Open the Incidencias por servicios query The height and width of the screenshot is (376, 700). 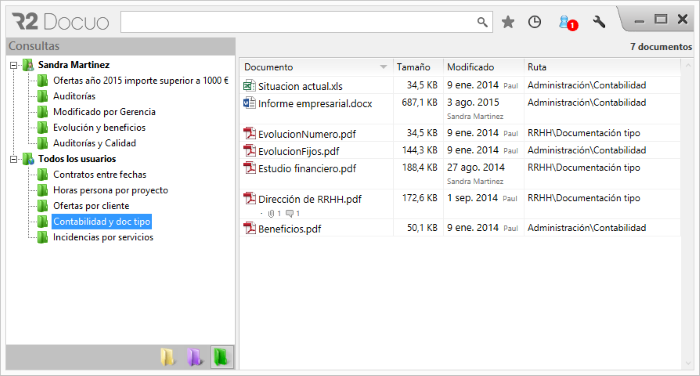(103, 237)
